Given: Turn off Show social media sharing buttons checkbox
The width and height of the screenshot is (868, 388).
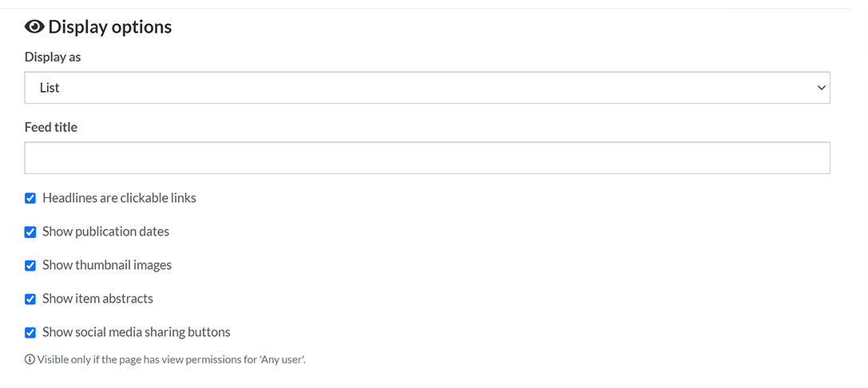Looking at the screenshot, I should click(30, 332).
